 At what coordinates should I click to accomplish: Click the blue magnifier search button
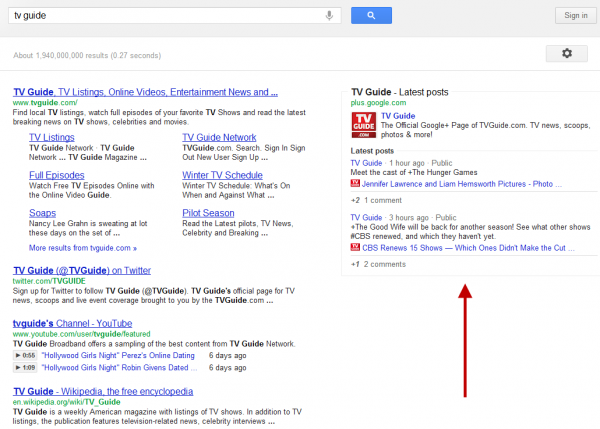tap(371, 15)
